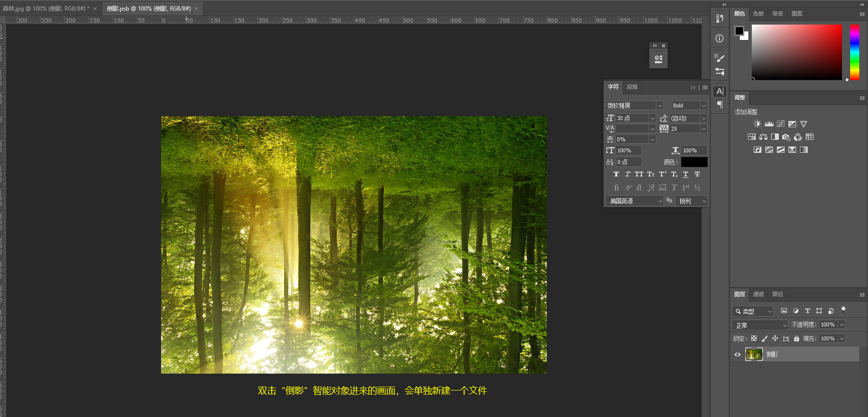This screenshot has width=868, height=417.
Task: Open the 微软雅黑 font family dropdown
Action: (635, 106)
